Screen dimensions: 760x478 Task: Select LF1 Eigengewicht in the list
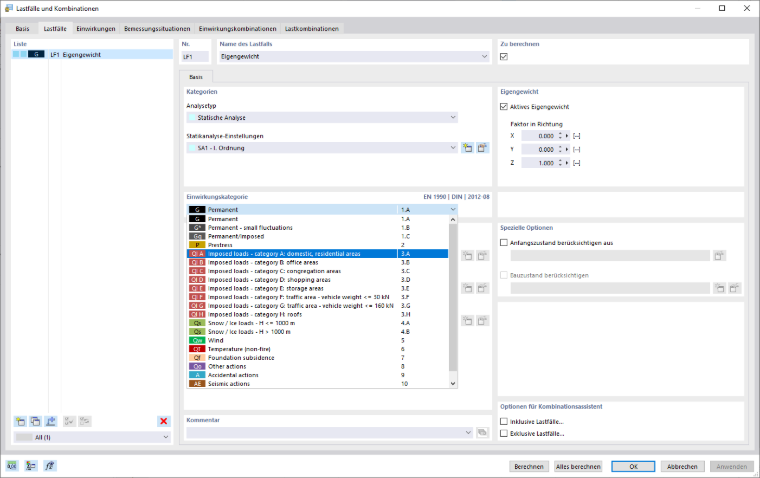92,54
